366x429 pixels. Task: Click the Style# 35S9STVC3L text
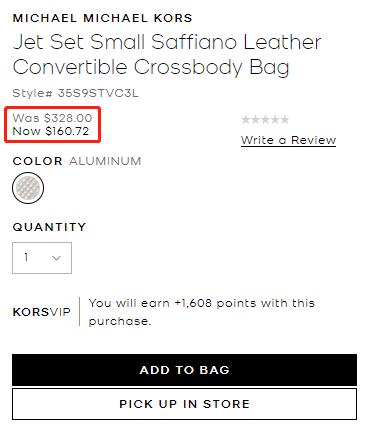(75, 93)
